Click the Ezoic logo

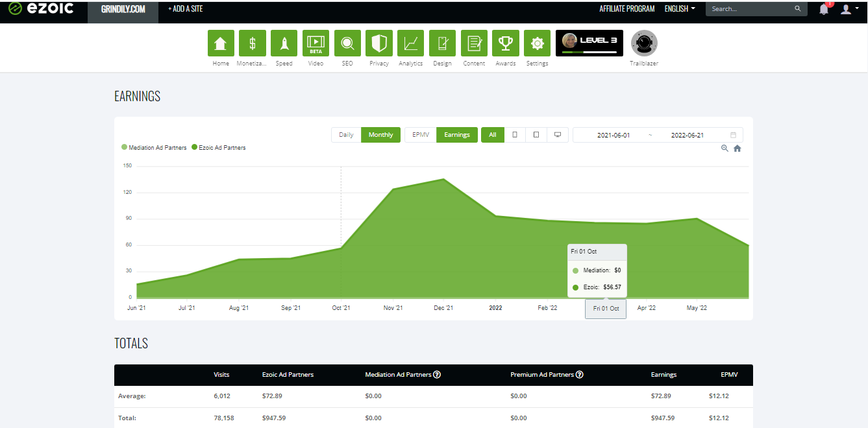(41, 9)
